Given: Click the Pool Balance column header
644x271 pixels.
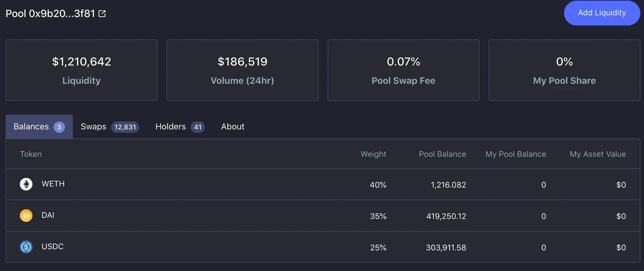Looking at the screenshot, I should pos(442,154).
